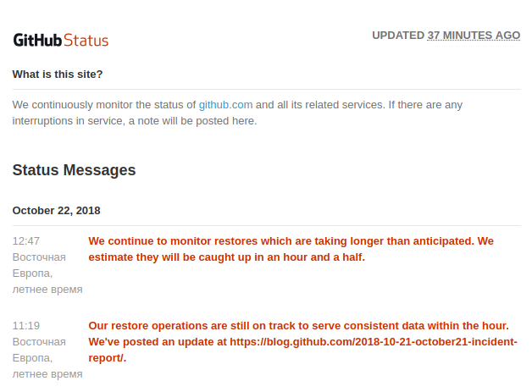The image size is (532, 392).
Task: Click the "Status Messages" heading
Action: (x=74, y=170)
